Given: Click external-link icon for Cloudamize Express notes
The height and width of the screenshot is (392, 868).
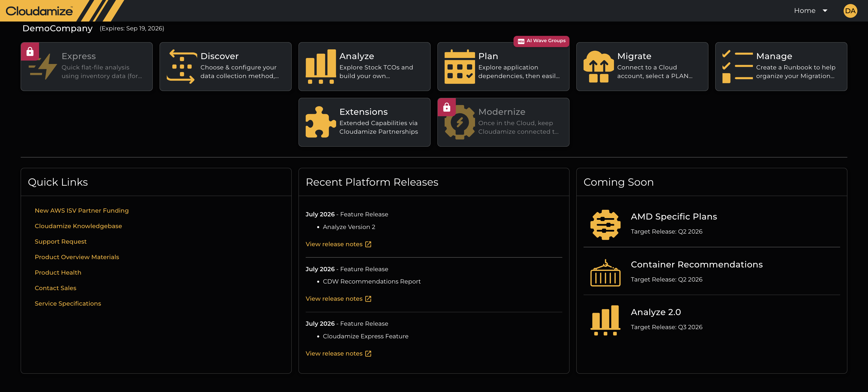Looking at the screenshot, I should coord(368,354).
